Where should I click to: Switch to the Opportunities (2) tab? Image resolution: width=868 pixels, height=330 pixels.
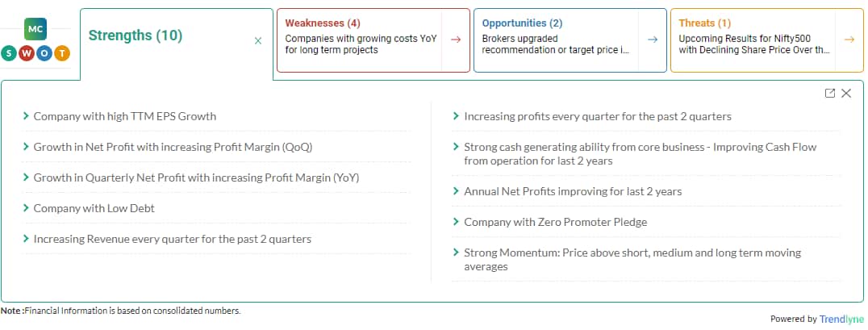click(x=522, y=23)
